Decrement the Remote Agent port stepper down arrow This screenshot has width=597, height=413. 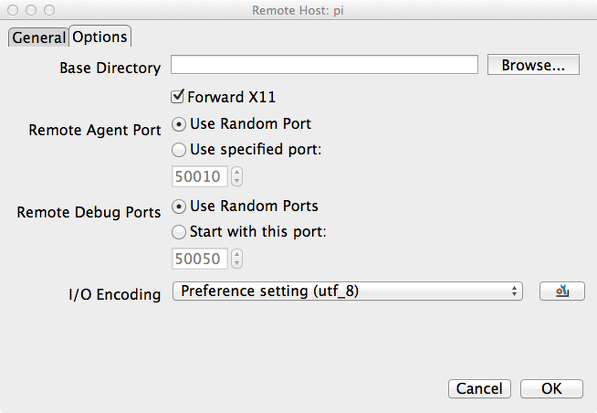[x=237, y=181]
